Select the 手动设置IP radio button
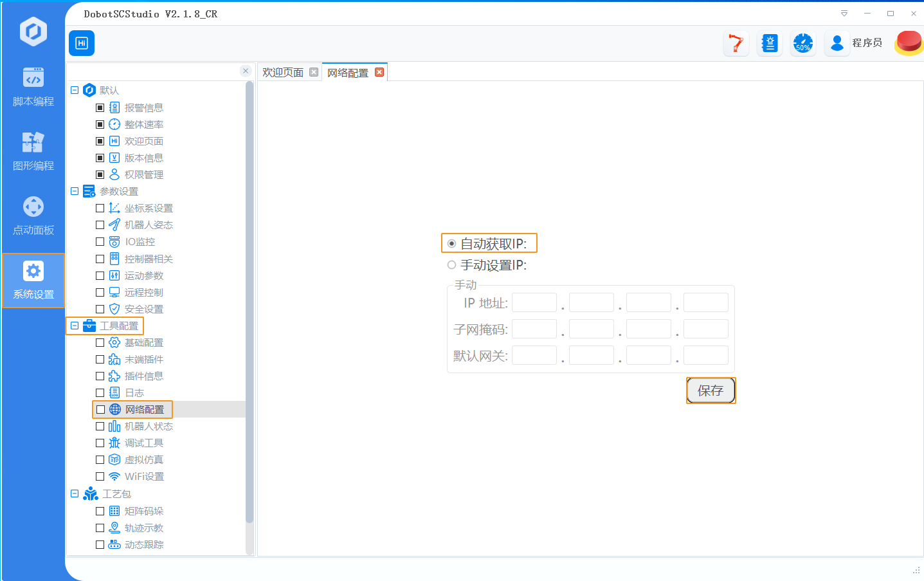Screen dimensions: 924x581 point(451,265)
